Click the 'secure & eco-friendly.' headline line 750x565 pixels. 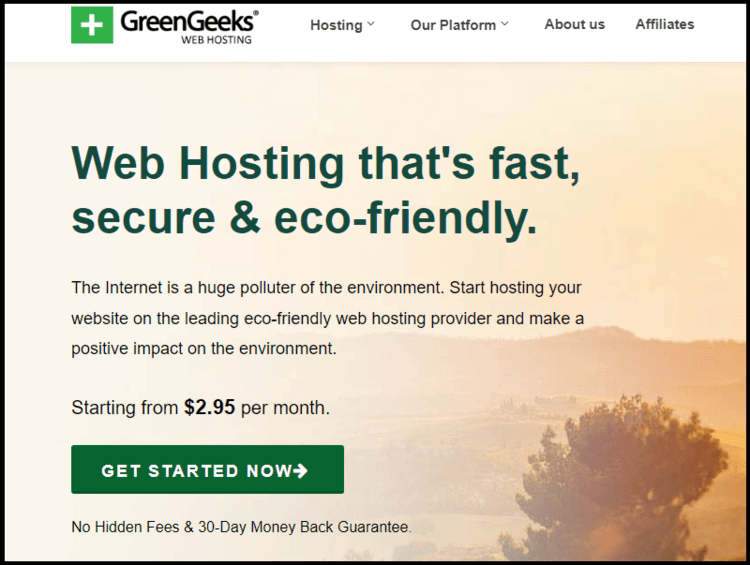coord(304,218)
